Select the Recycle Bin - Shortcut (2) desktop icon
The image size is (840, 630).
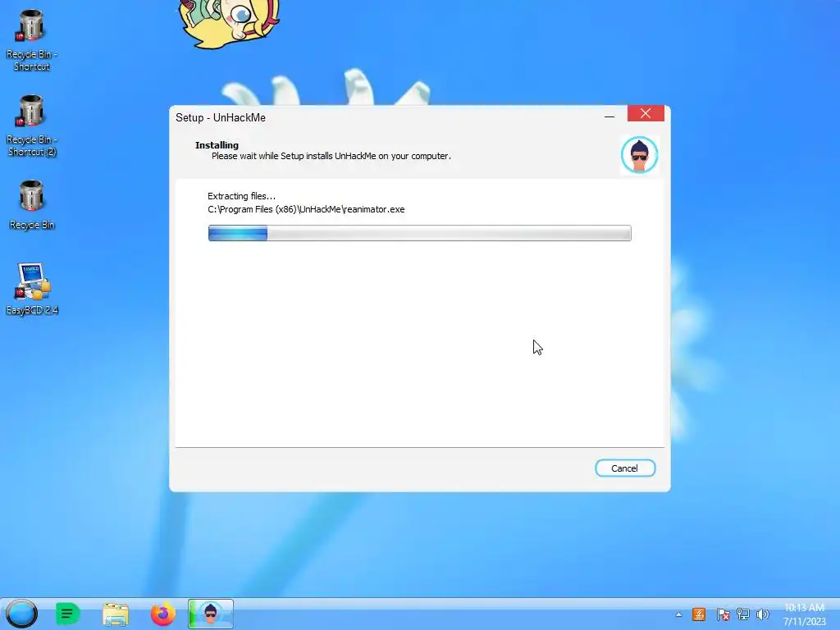tap(32, 126)
